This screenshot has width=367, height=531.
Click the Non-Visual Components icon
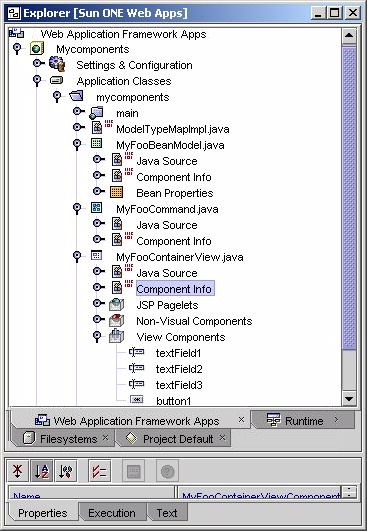tap(116, 320)
